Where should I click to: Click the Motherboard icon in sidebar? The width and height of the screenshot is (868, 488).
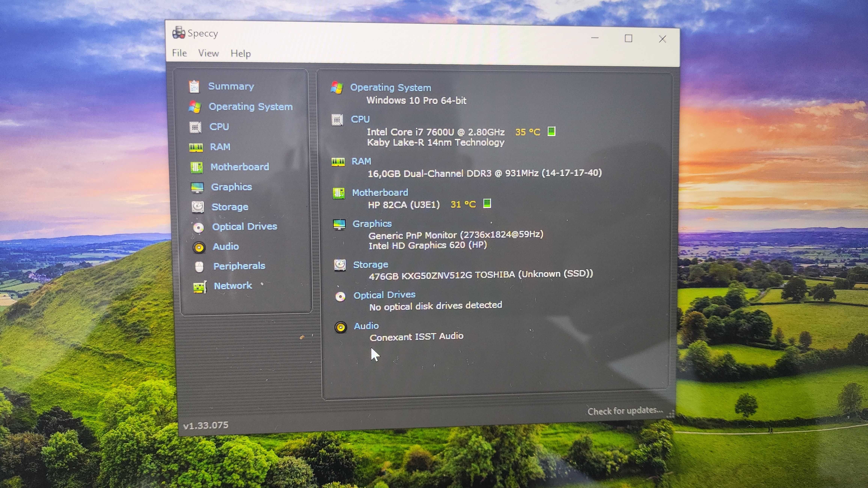[x=197, y=167]
